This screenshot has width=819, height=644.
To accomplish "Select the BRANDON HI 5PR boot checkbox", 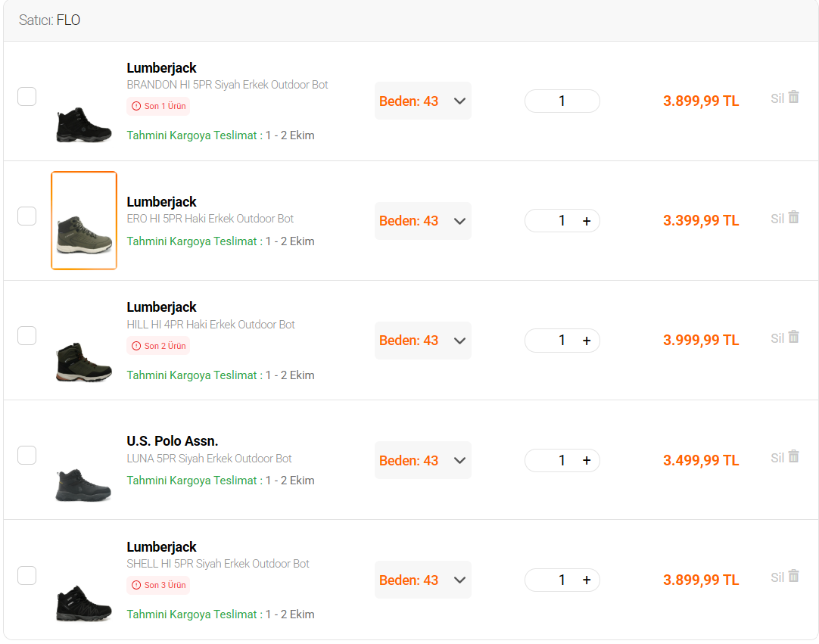I will point(26,97).
